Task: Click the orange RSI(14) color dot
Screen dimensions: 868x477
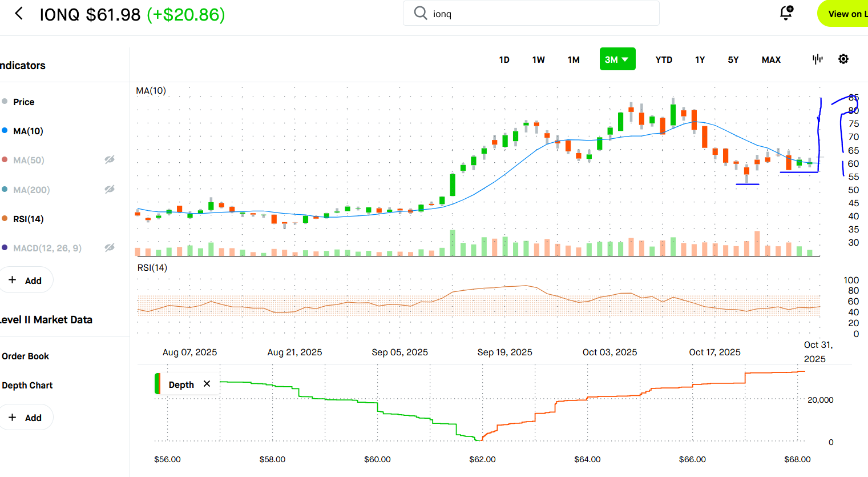Action: coord(5,218)
